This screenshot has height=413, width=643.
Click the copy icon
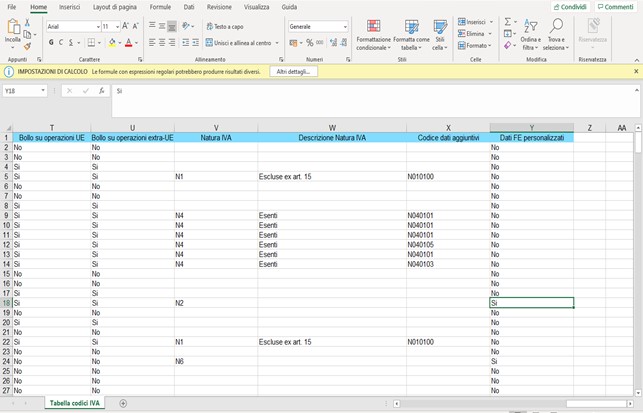pos(27,34)
